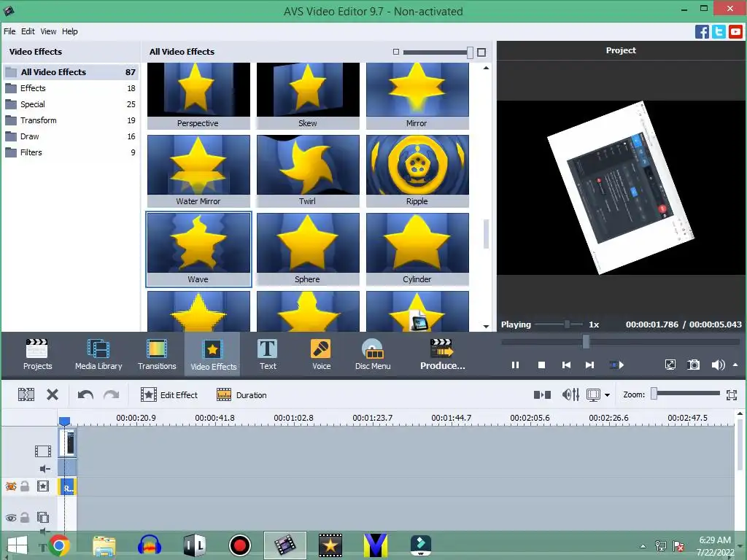Select the Draw folder
747x560 pixels.
(71, 136)
